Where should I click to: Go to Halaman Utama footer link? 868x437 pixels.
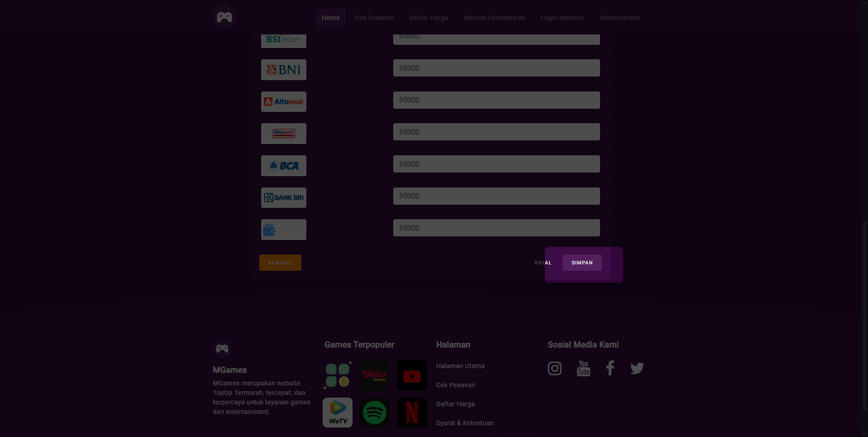460,366
